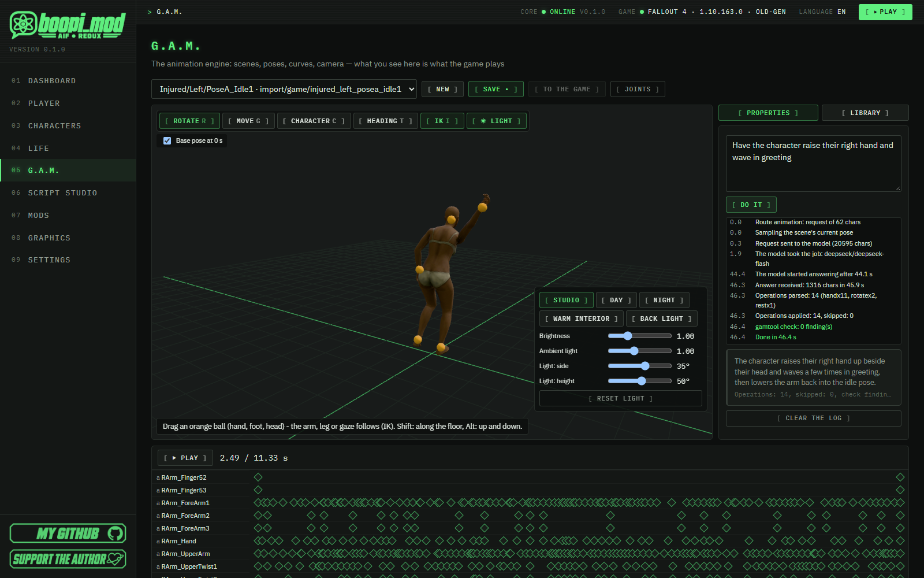The width and height of the screenshot is (924, 578).
Task: Select the RArm_UpperArm track row
Action: coord(530,554)
